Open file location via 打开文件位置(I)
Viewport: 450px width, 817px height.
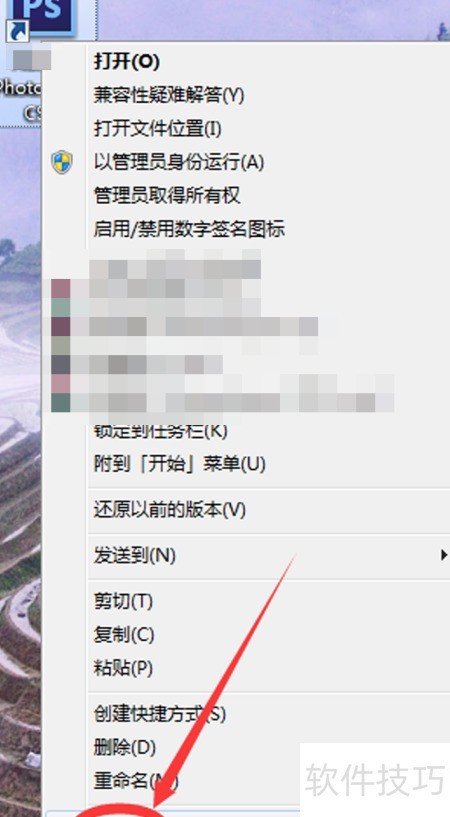click(x=157, y=128)
